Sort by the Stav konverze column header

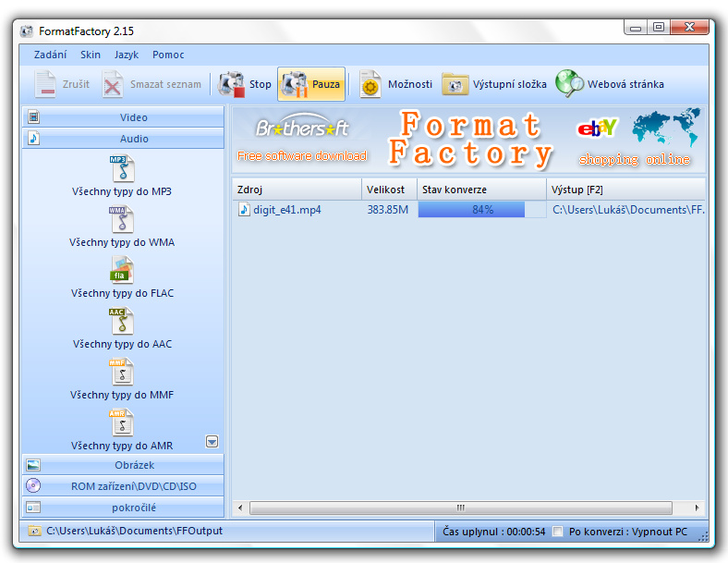pyautogui.click(x=481, y=190)
